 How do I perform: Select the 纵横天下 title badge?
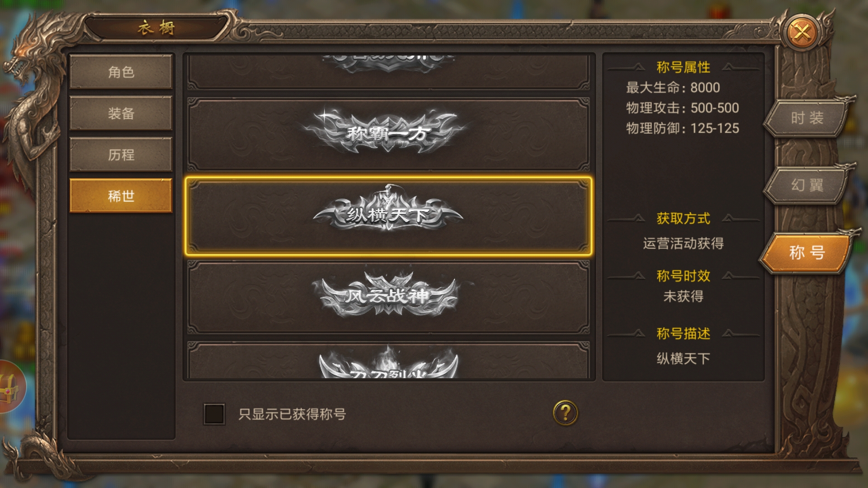[x=388, y=216]
